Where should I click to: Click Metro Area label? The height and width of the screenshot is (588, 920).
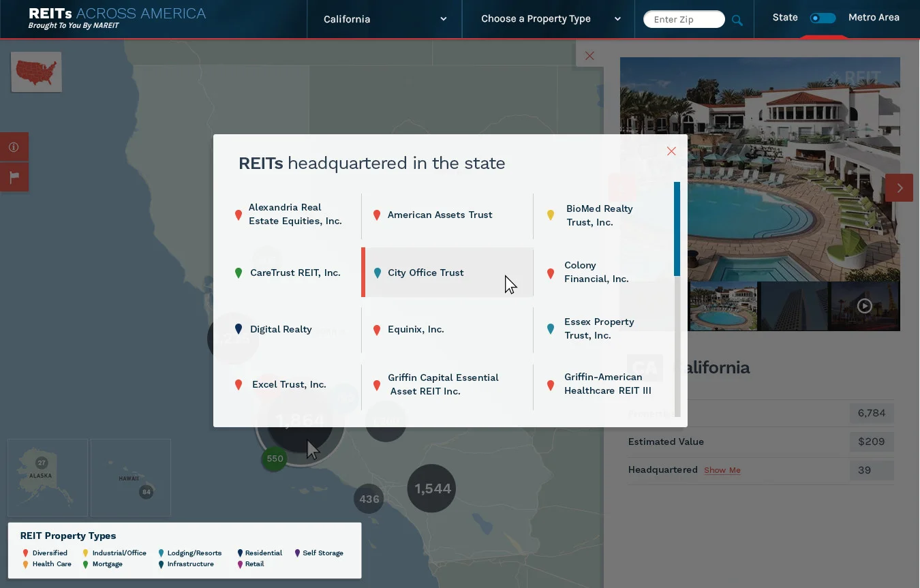tap(874, 18)
